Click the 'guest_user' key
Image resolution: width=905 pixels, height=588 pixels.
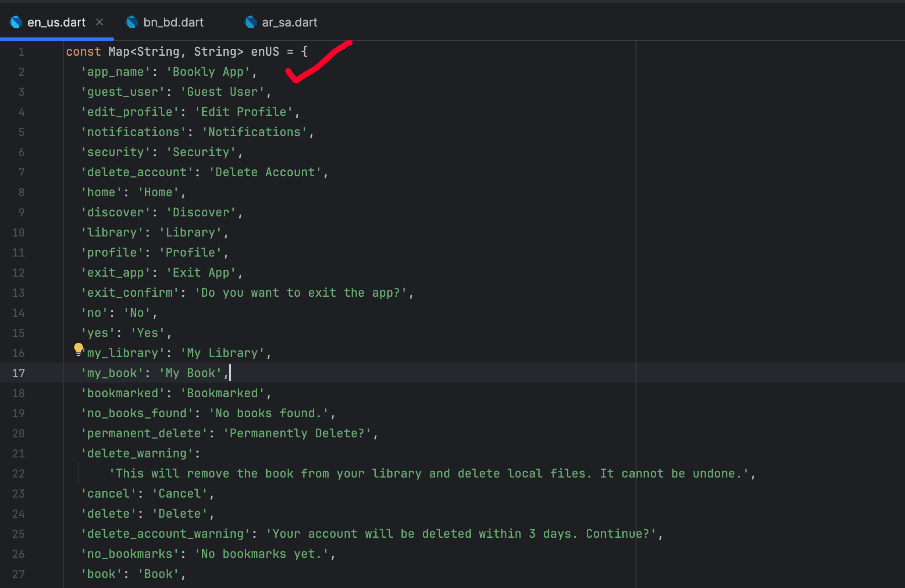(x=123, y=92)
